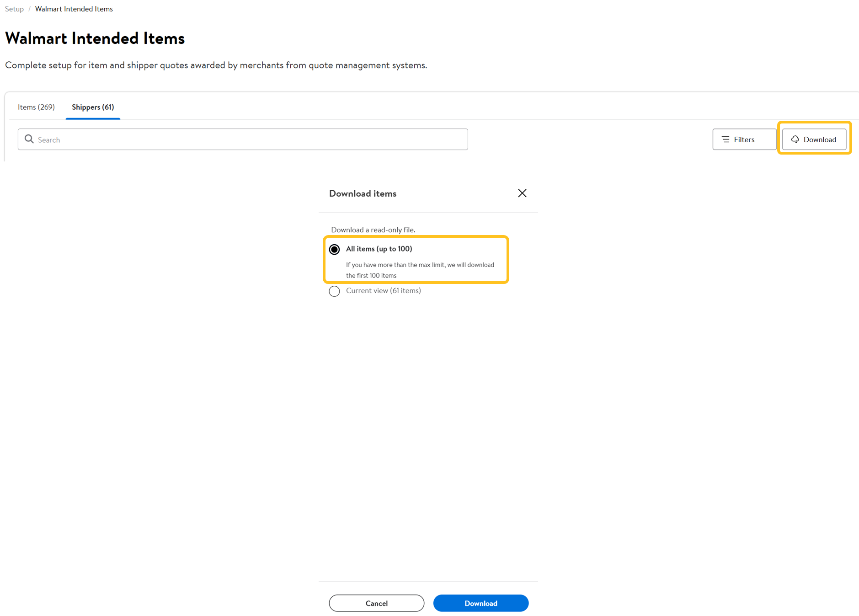Switch to the Shippers (61) tab
The width and height of the screenshot is (859, 616).
[x=93, y=107]
